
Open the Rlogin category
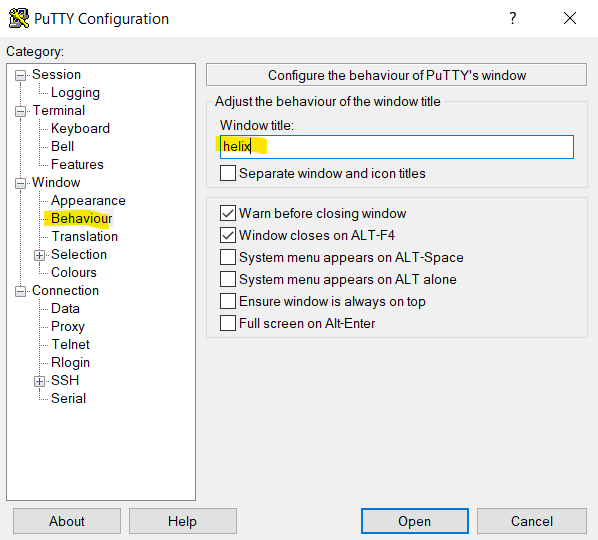point(71,362)
